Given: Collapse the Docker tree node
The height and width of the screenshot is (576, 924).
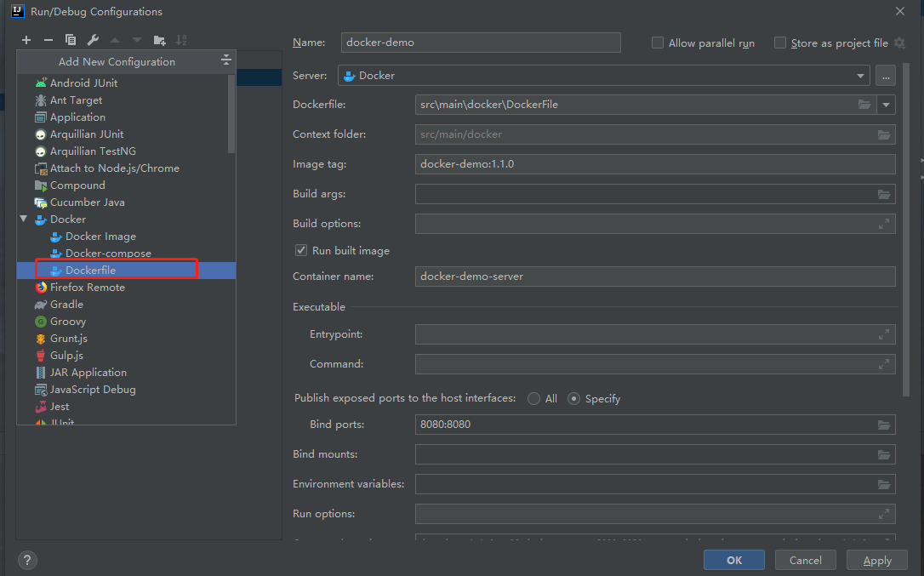Looking at the screenshot, I should pyautogui.click(x=24, y=219).
